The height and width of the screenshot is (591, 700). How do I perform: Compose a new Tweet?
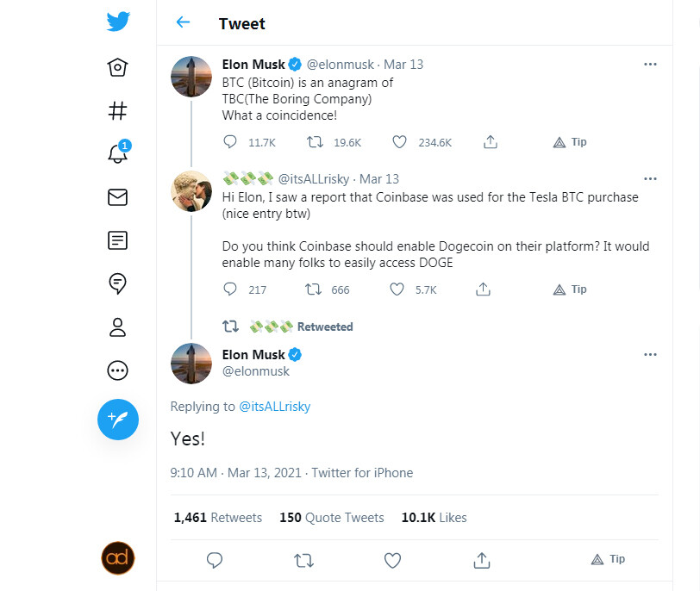(x=117, y=420)
